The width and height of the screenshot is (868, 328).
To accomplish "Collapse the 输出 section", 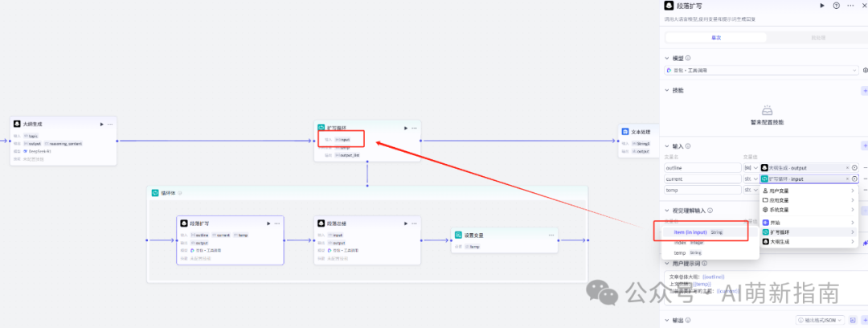I will click(667, 320).
